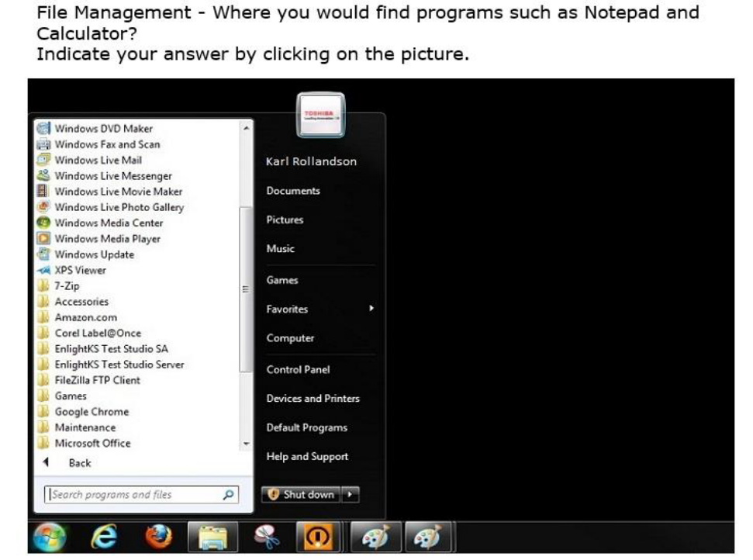Expand the Accessories folder
The image size is (753, 560).
point(81,302)
